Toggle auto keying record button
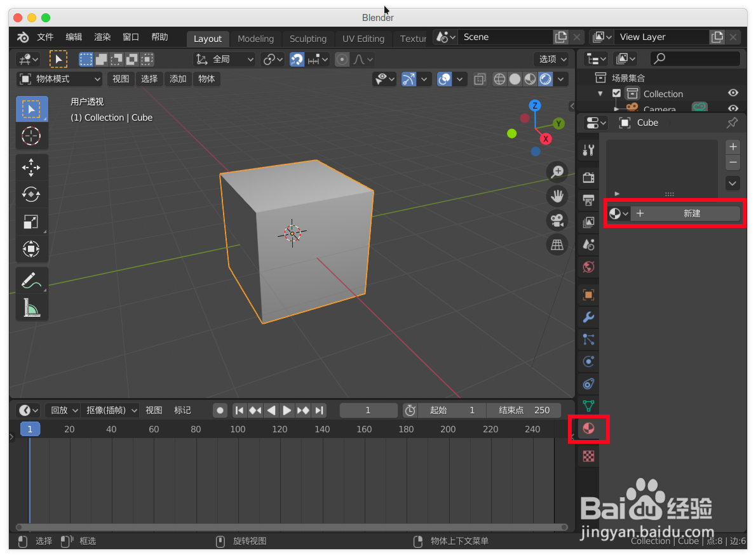 [220, 410]
